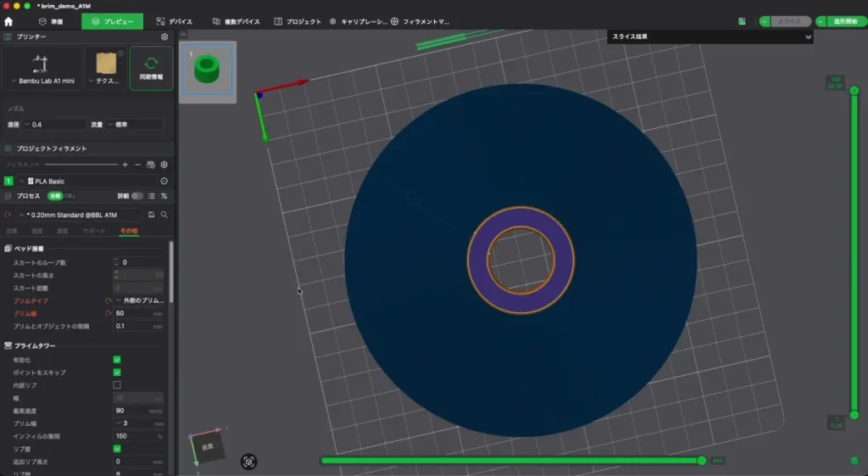Click the orange ブリム幅 field showing 50
Image resolution: width=868 pixels, height=476 pixels.
coord(139,314)
